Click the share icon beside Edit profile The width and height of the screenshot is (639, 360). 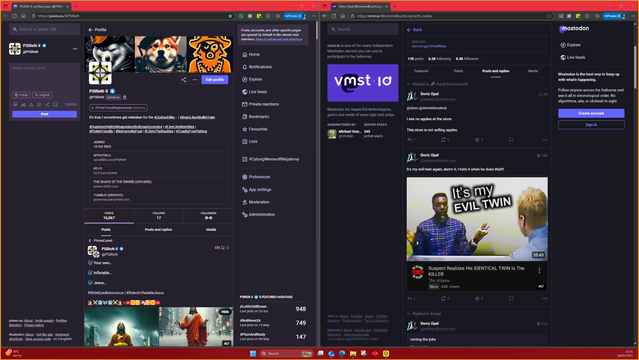point(184,80)
